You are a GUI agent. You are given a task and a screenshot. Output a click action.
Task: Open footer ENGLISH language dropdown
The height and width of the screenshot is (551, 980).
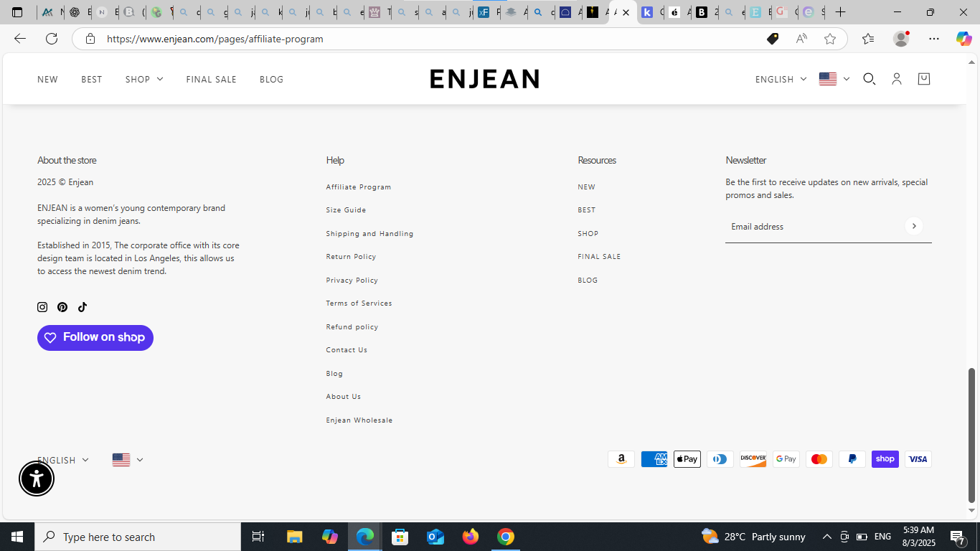coord(63,460)
